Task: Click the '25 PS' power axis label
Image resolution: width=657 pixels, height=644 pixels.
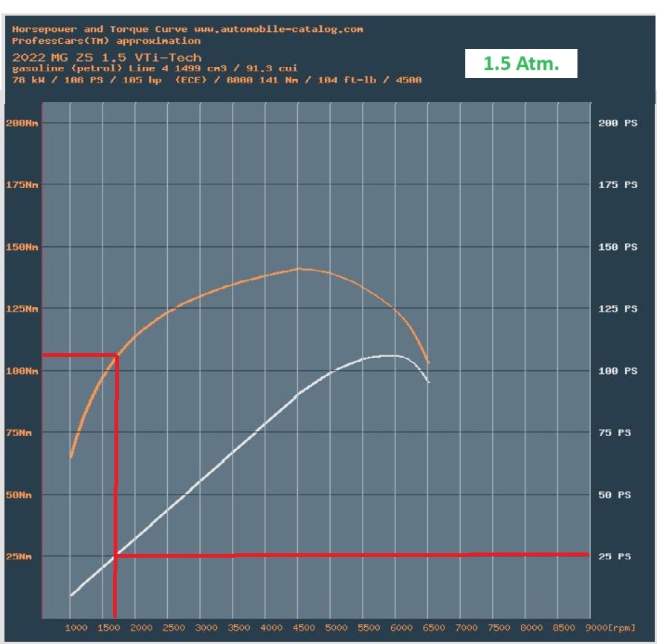Action: [x=615, y=557]
